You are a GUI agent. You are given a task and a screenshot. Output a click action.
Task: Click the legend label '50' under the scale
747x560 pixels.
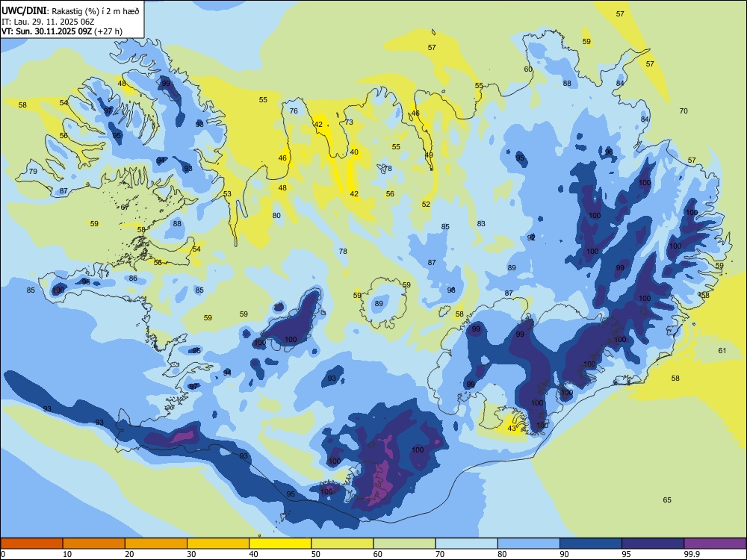[315, 554]
